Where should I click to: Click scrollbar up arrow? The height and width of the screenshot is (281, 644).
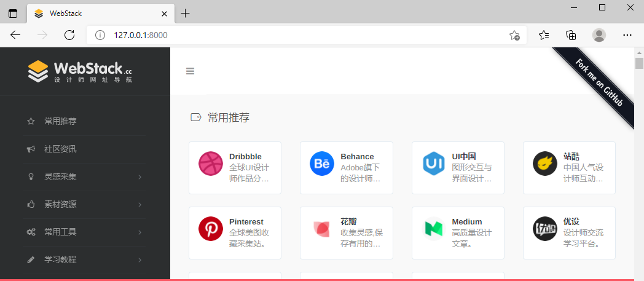639,53
